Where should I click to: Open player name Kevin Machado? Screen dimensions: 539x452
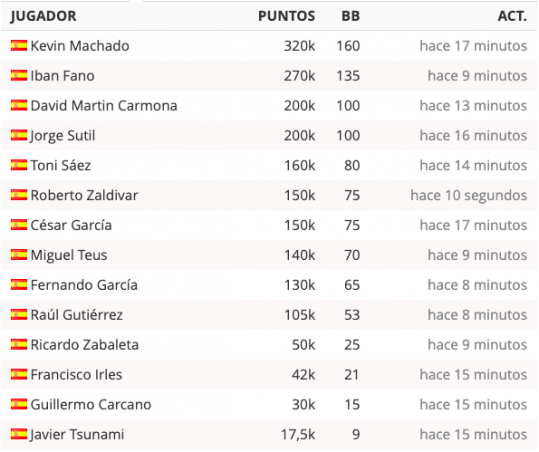coord(80,46)
